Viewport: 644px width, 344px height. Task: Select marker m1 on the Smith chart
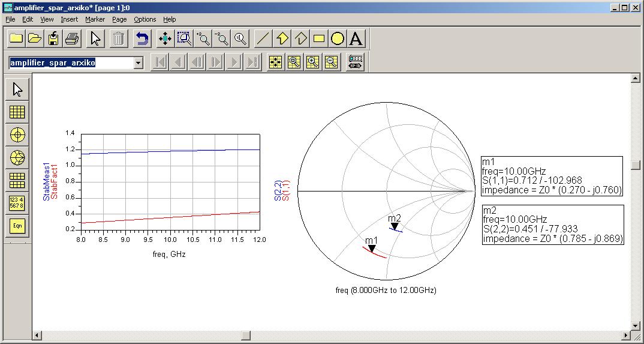click(372, 248)
